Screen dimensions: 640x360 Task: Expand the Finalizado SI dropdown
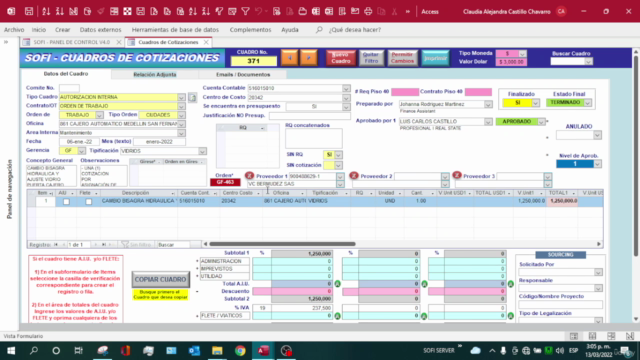pos(536,103)
